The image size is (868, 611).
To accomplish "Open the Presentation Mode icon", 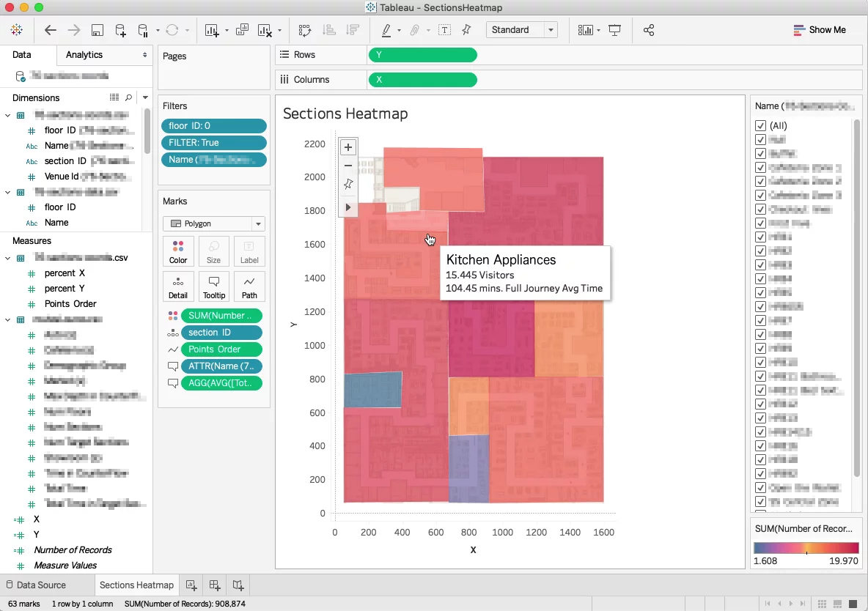I will pyautogui.click(x=614, y=30).
